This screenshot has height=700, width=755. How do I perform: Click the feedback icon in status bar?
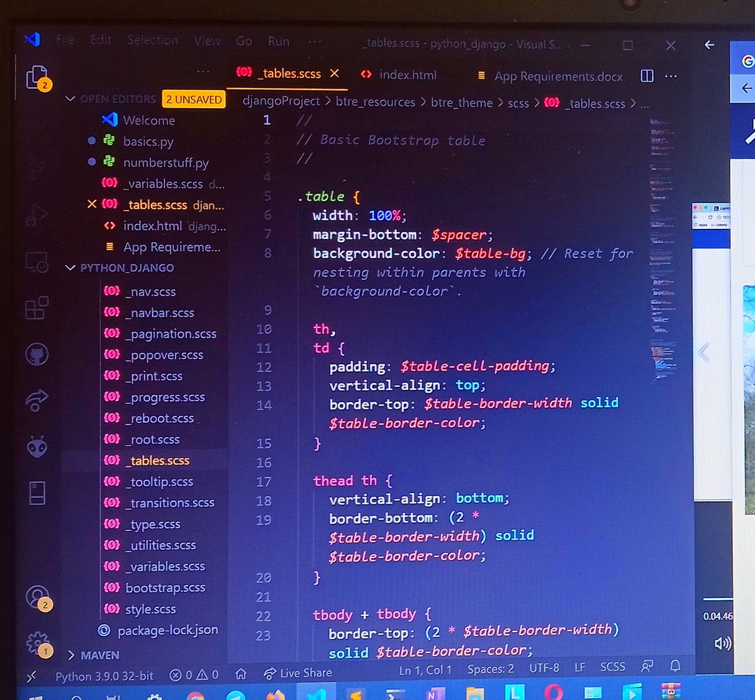(647, 667)
